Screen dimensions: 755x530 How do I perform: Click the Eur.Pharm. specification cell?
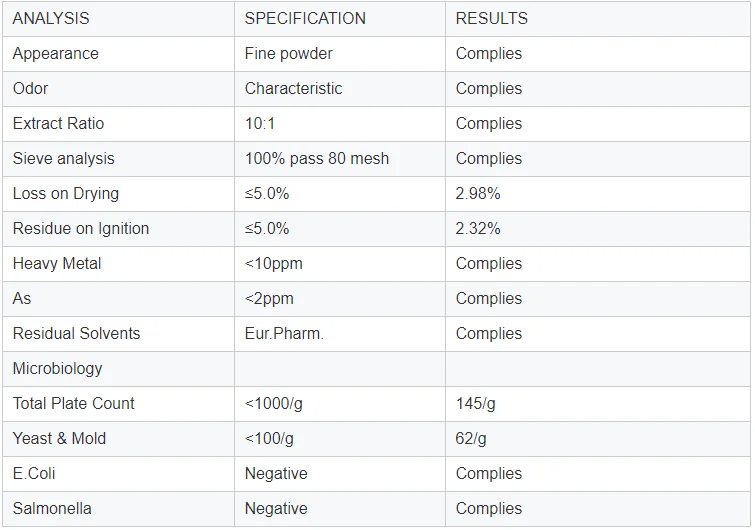[284, 334]
